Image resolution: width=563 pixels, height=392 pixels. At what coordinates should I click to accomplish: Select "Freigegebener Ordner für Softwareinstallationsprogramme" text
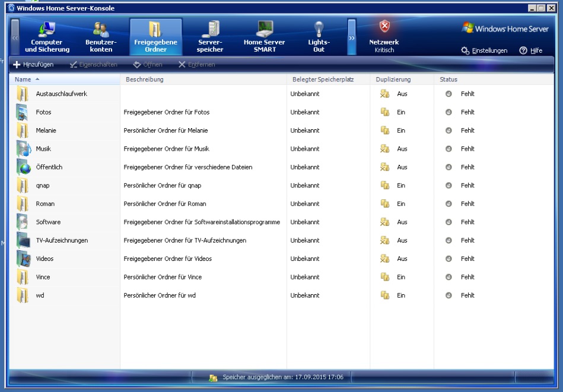coord(202,222)
